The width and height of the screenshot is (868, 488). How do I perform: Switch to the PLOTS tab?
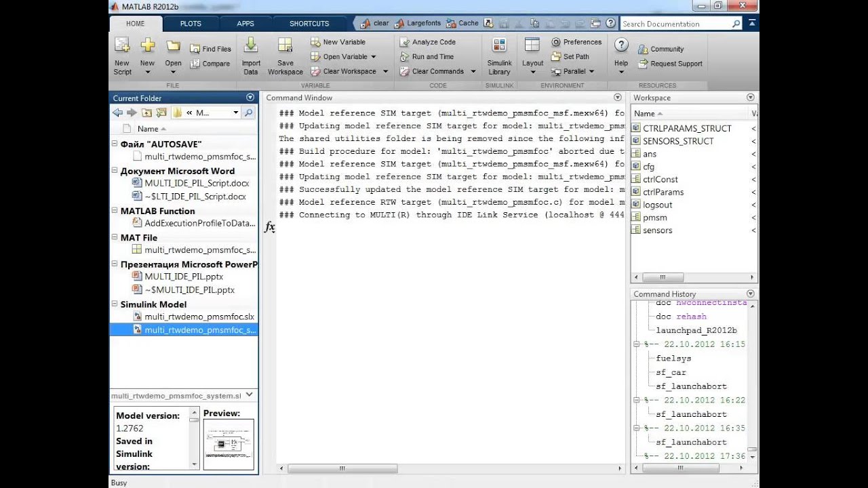click(191, 24)
